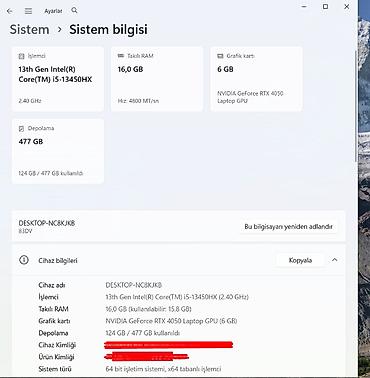Click the DESKTOP-NC8KJKB header name

click(x=47, y=223)
